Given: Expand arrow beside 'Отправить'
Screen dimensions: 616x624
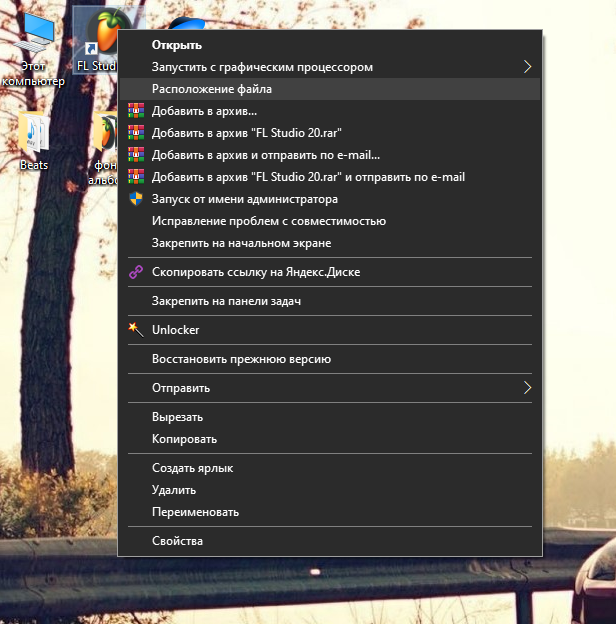Looking at the screenshot, I should pyautogui.click(x=527, y=388).
